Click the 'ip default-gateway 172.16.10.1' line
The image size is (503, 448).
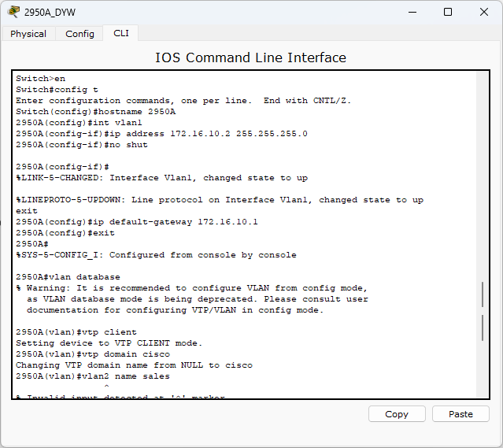tap(137, 222)
